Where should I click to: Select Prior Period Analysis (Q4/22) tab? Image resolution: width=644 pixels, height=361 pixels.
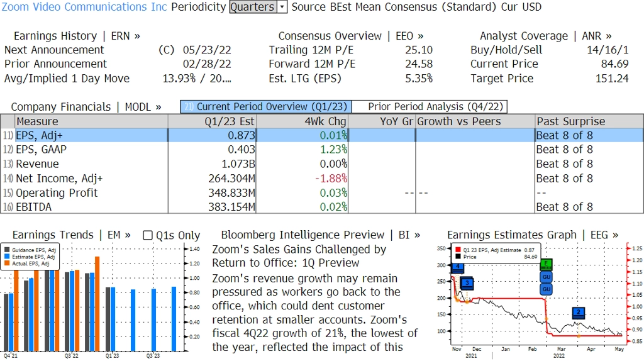point(430,107)
